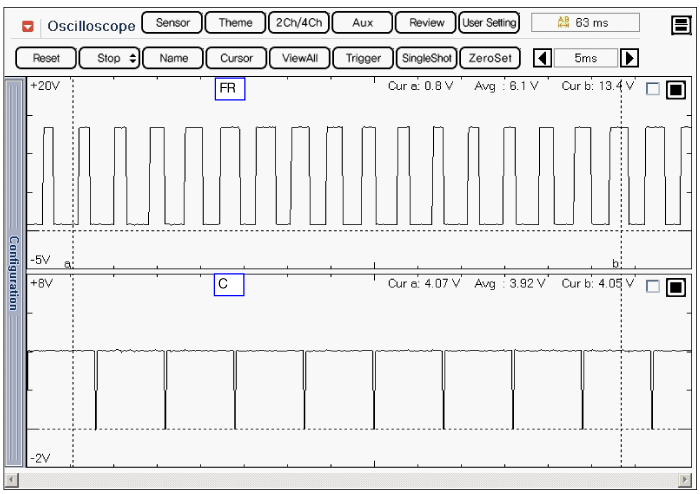
Task: Increase time base with right arrow
Action: tap(629, 58)
